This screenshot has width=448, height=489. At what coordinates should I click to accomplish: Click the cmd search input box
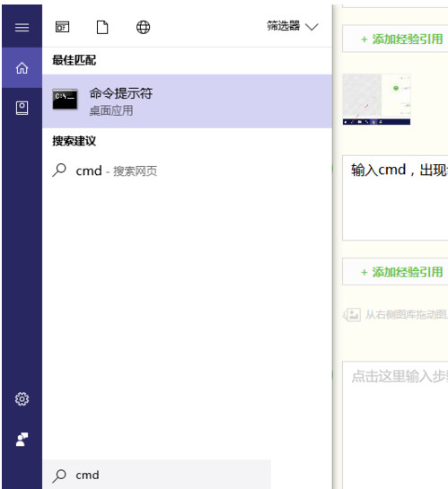click(x=156, y=475)
